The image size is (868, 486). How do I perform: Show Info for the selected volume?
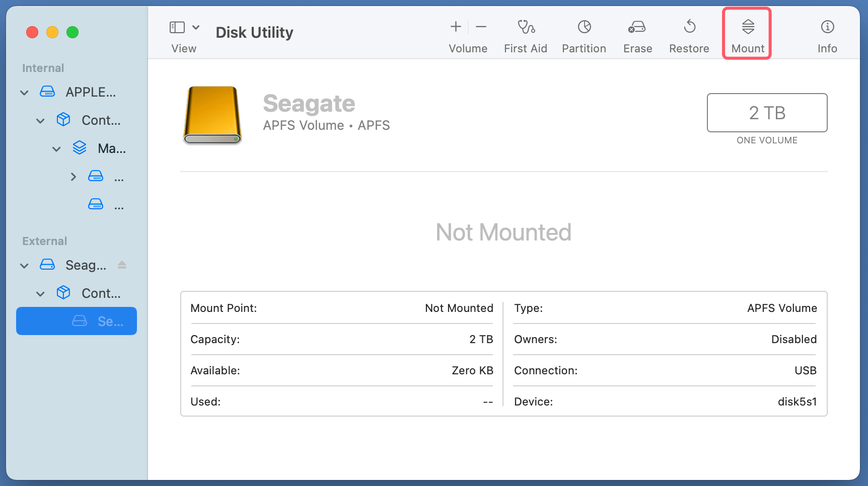click(827, 33)
